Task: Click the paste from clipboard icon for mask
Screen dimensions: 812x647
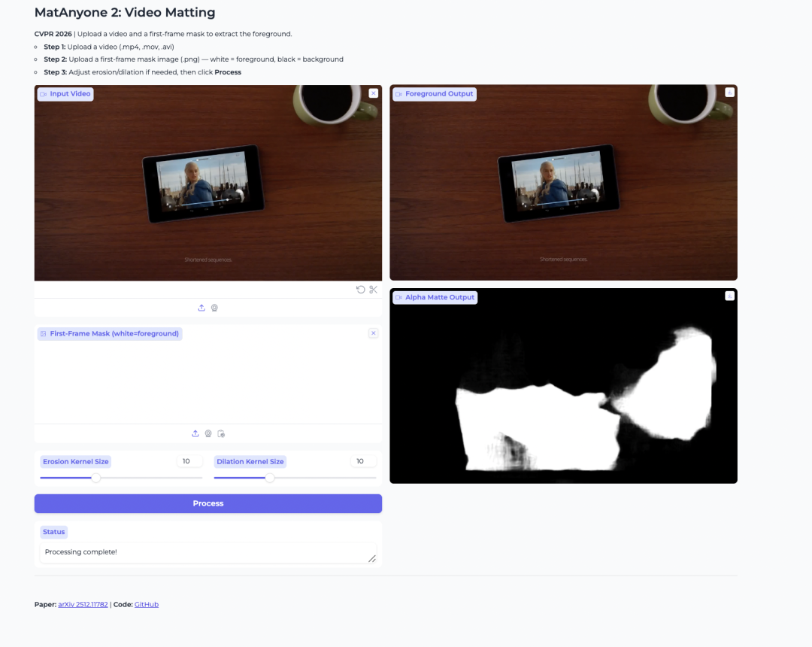Action: click(x=221, y=433)
